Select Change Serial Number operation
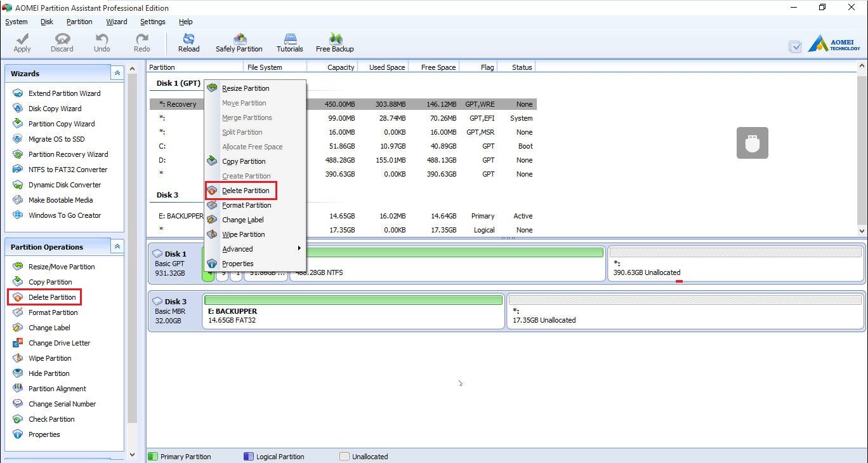The height and width of the screenshot is (463, 868). 62,404
